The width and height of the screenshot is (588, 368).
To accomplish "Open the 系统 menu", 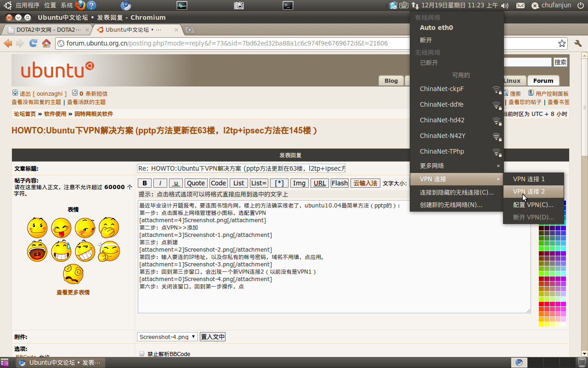I will tap(67, 6).
